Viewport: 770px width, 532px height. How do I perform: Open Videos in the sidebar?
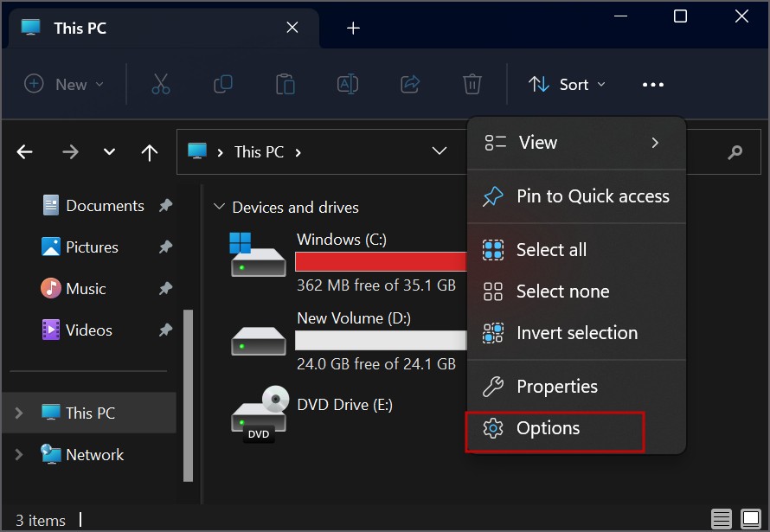tap(78, 330)
